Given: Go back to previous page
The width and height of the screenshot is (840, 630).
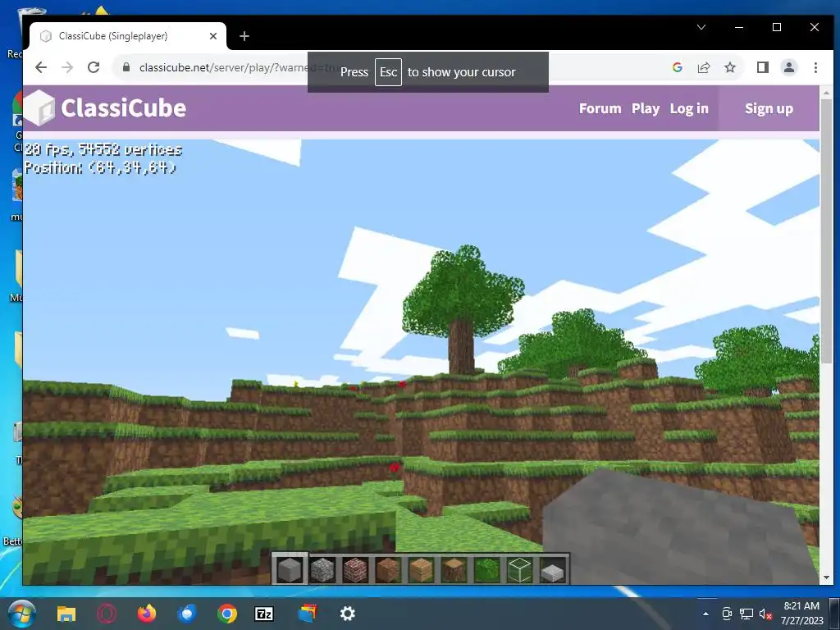Looking at the screenshot, I should [41, 67].
